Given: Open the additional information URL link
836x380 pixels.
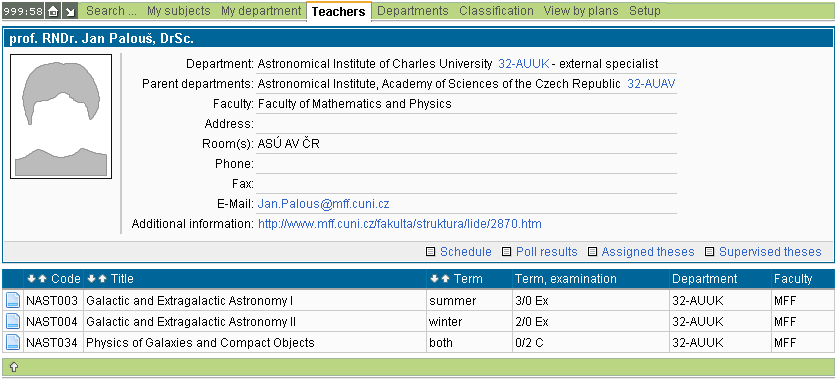Looking at the screenshot, I should (400, 224).
